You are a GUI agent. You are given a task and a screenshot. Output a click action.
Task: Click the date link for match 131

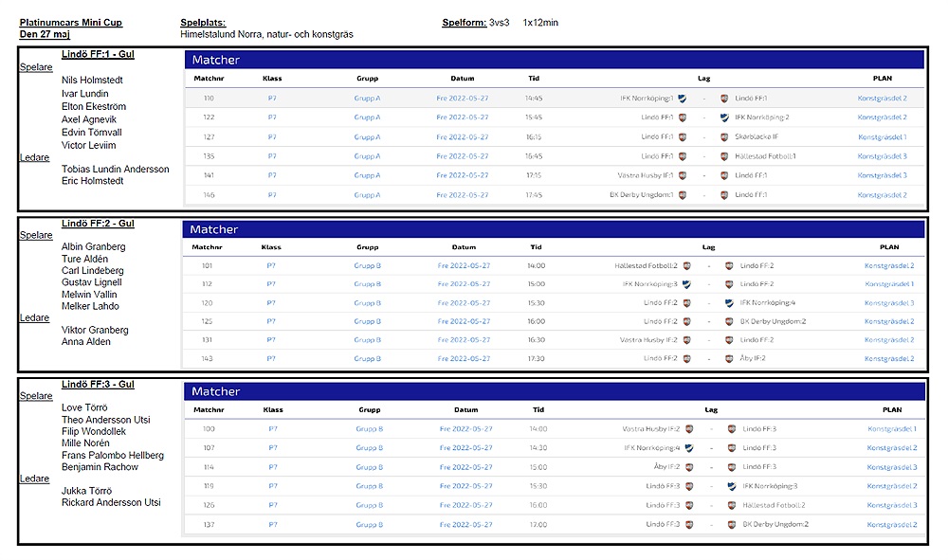(x=464, y=340)
